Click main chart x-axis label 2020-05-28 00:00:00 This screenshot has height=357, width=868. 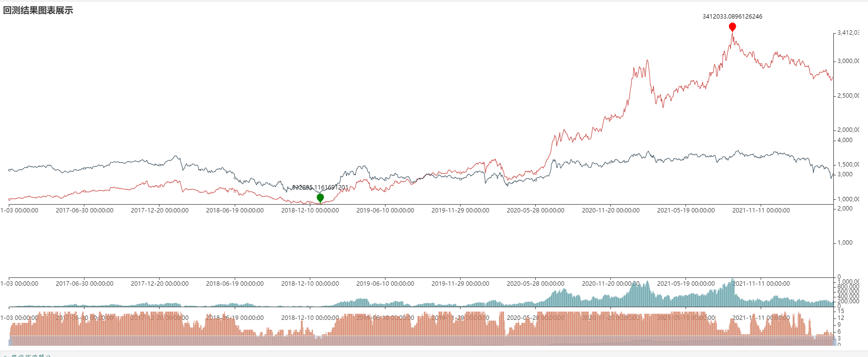(x=535, y=210)
